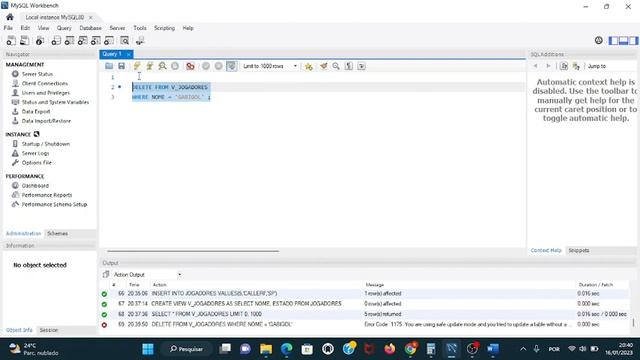Screen dimensions: 640x360
Task: Commit the current transaction
Action: pyautogui.click(x=206, y=66)
